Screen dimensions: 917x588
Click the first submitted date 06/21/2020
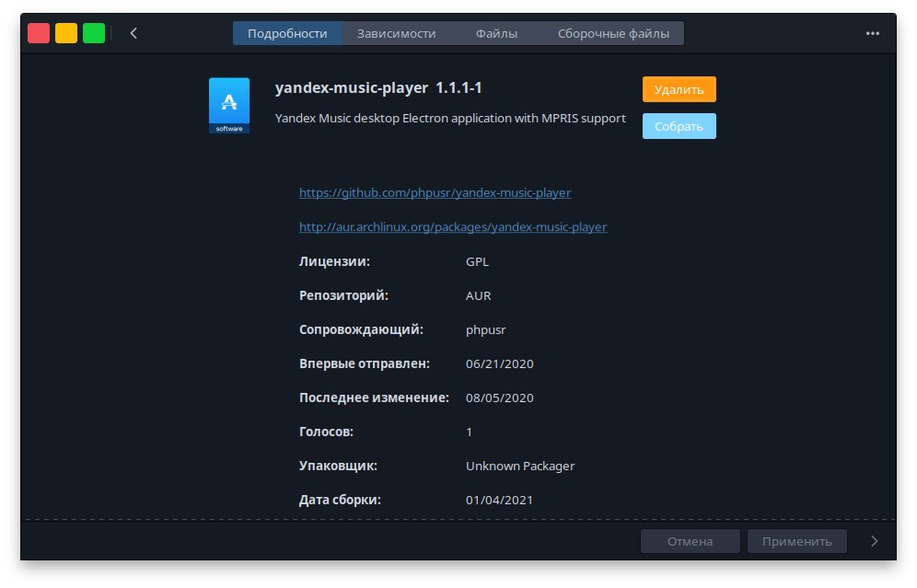[499, 363]
